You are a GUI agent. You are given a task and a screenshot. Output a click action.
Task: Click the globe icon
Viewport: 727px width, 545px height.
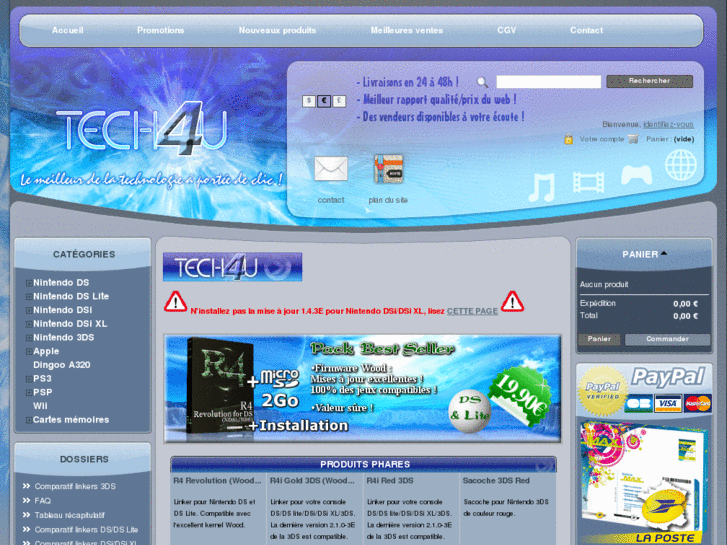point(681,166)
